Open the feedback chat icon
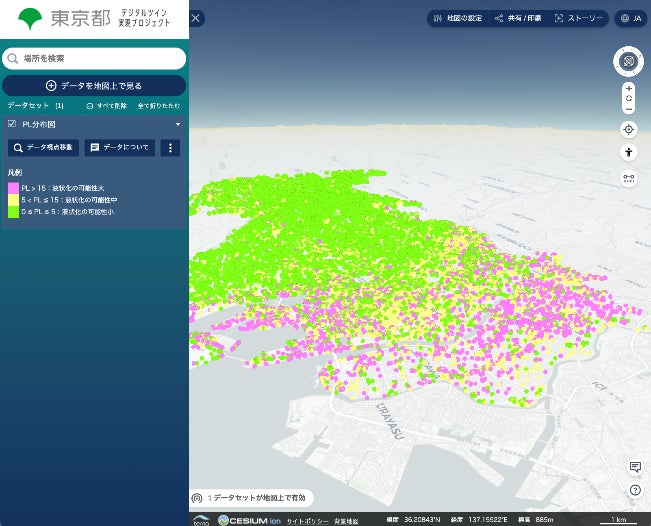Viewport: 651px width, 526px height. [635, 467]
